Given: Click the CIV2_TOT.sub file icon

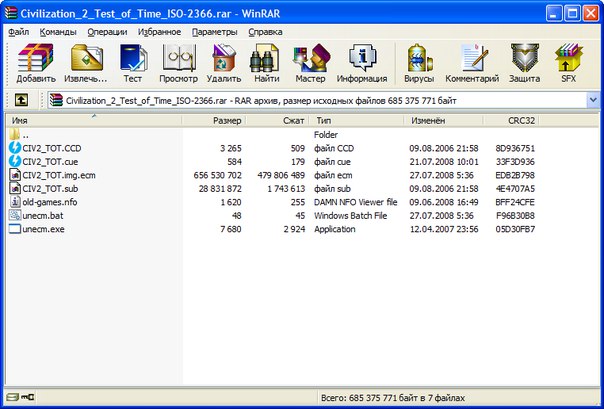Looking at the screenshot, I should coord(15,189).
